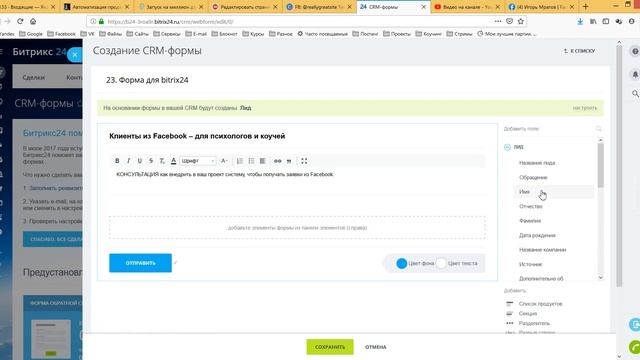Click the dashed drop zone for form elements

point(297,228)
